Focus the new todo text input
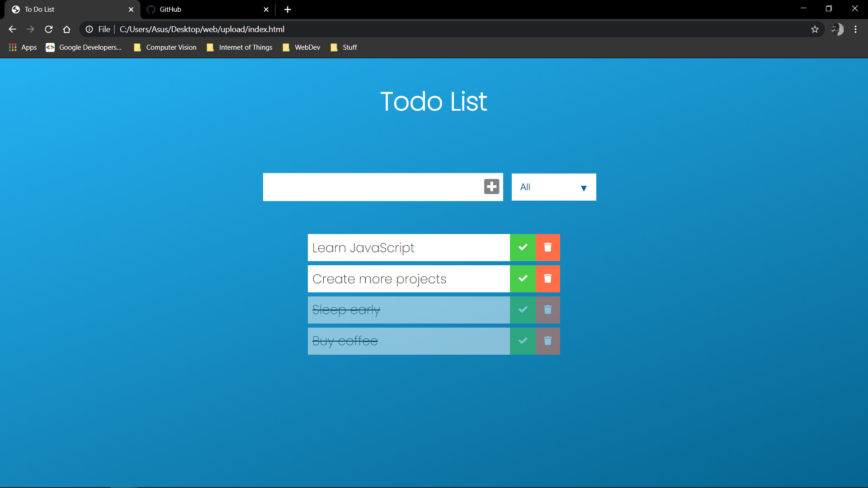The height and width of the screenshot is (488, 868). coord(371,187)
